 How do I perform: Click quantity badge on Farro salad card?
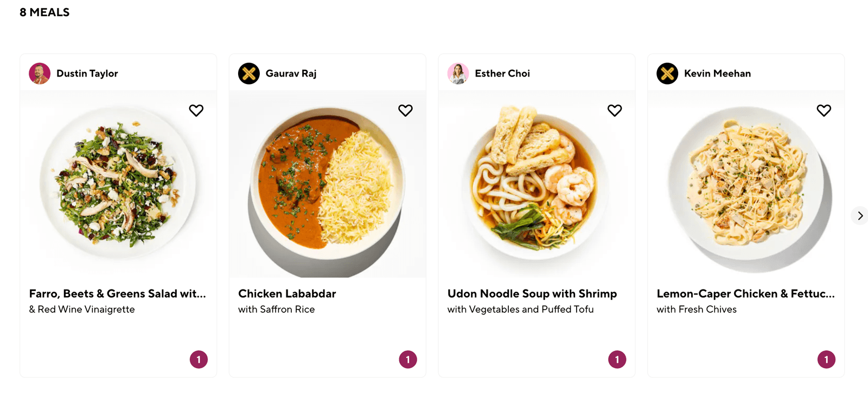coord(199,360)
